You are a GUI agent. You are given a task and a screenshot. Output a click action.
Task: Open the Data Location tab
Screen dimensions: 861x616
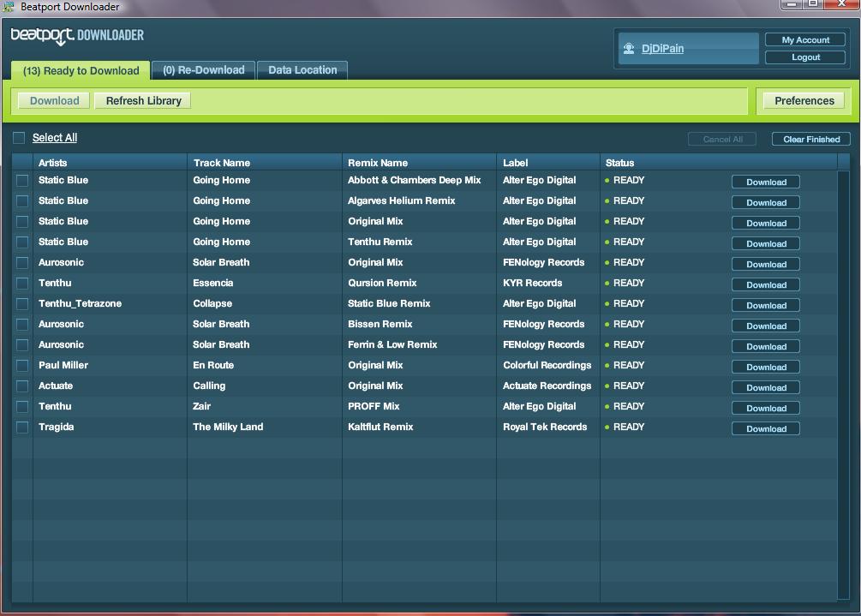(x=302, y=70)
